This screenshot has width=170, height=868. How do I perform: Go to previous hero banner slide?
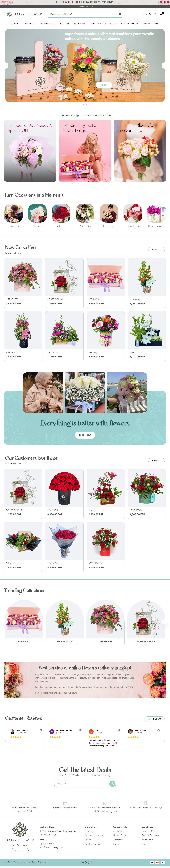(5, 66)
